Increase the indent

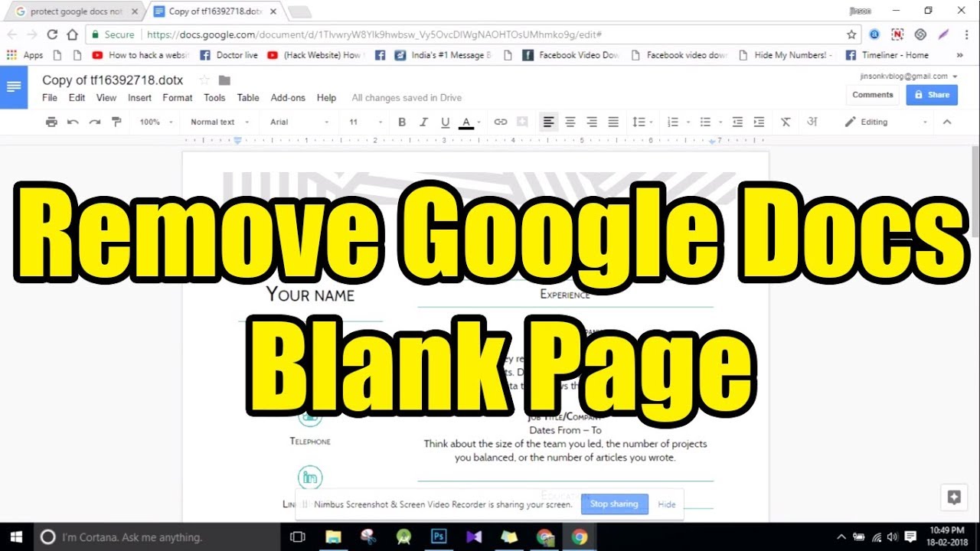click(x=759, y=122)
